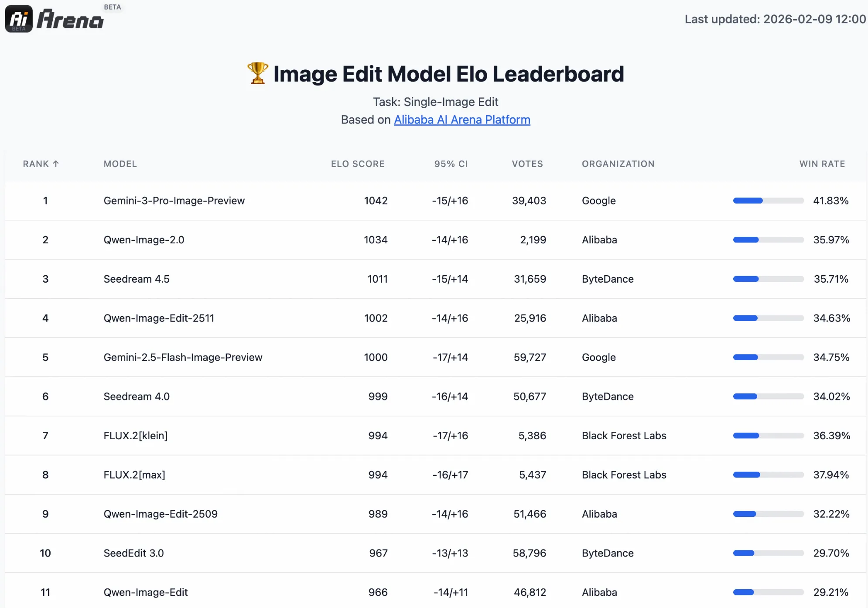Select the Seedream 4.5 model row

click(x=137, y=279)
